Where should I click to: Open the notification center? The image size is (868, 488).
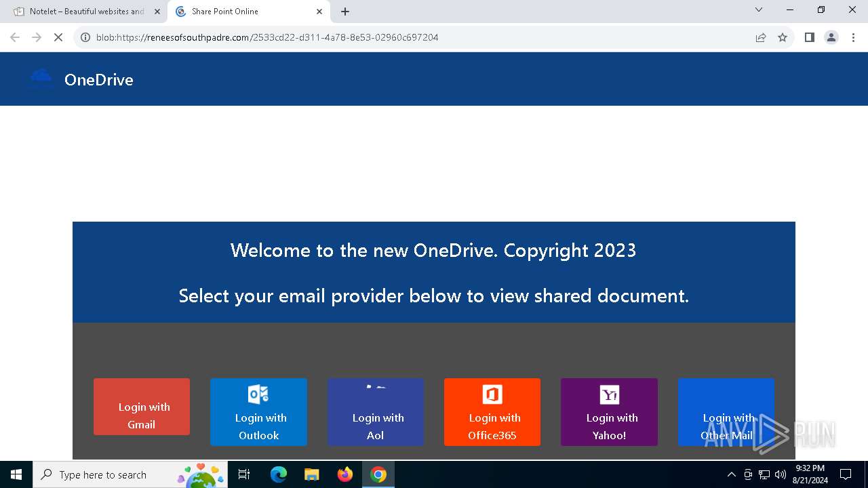(846, 474)
